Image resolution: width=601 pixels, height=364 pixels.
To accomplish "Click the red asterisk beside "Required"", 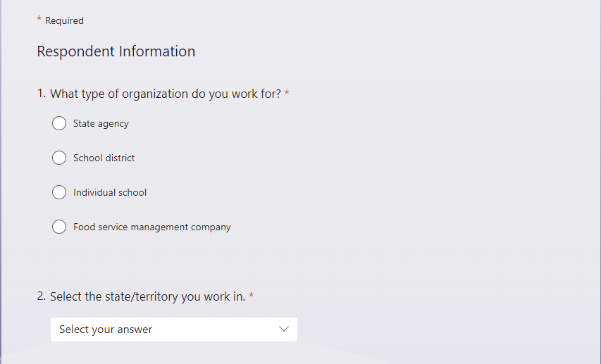I will [x=39, y=20].
